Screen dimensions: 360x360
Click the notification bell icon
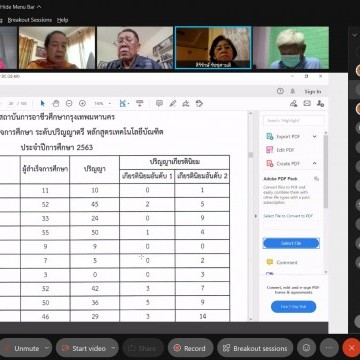pyautogui.click(x=293, y=91)
